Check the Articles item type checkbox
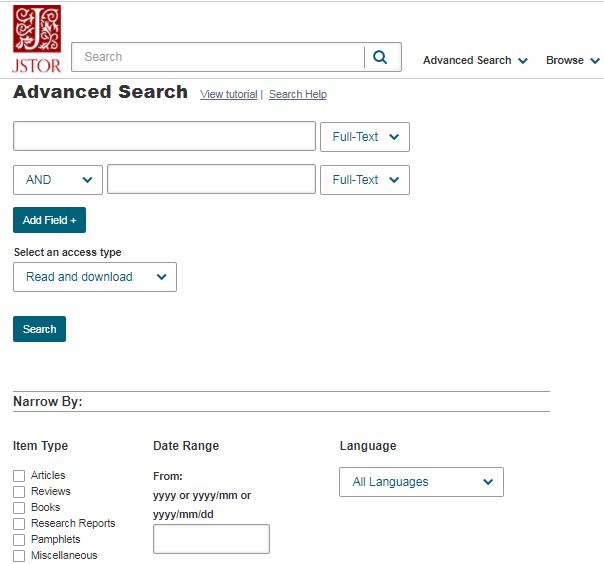 pos(19,475)
